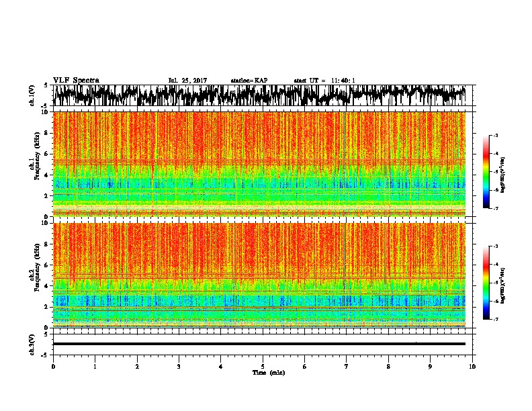This screenshot has height=411, width=532.
Task: Click the "10" kHz tick on ch.1 spectrogram
Action: [46, 112]
